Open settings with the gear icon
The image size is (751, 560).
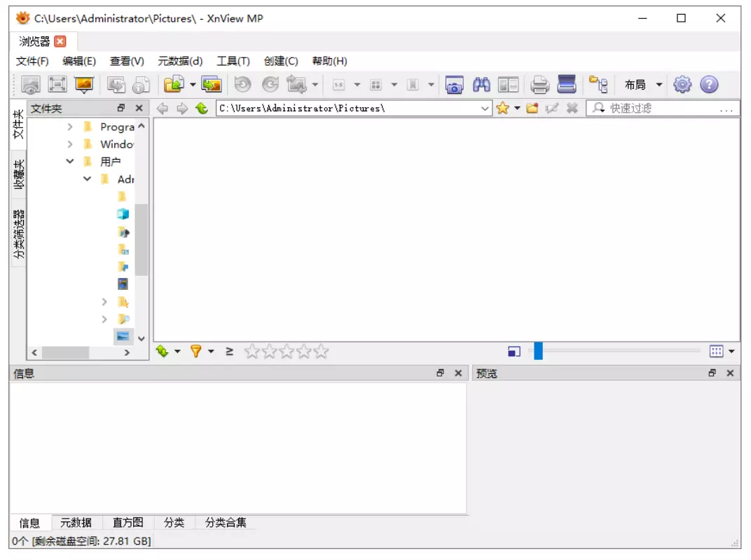point(682,85)
